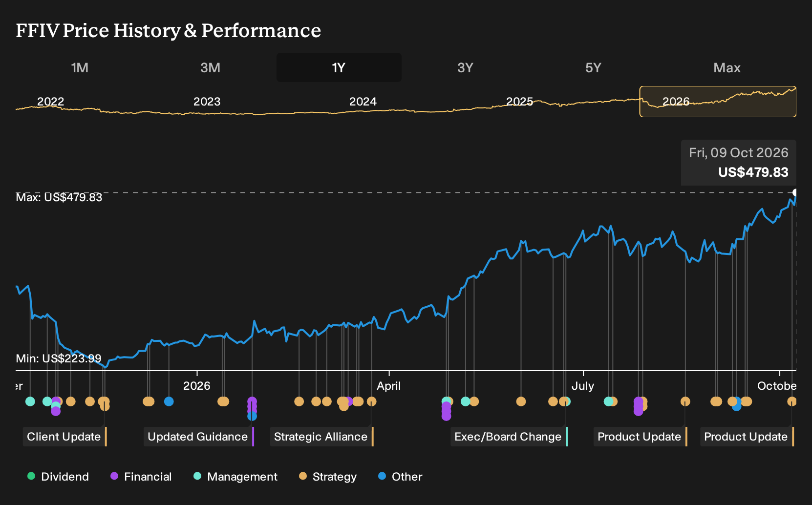This screenshot has width=812, height=505.
Task: Toggle the Management legend filter
Action: click(x=235, y=477)
